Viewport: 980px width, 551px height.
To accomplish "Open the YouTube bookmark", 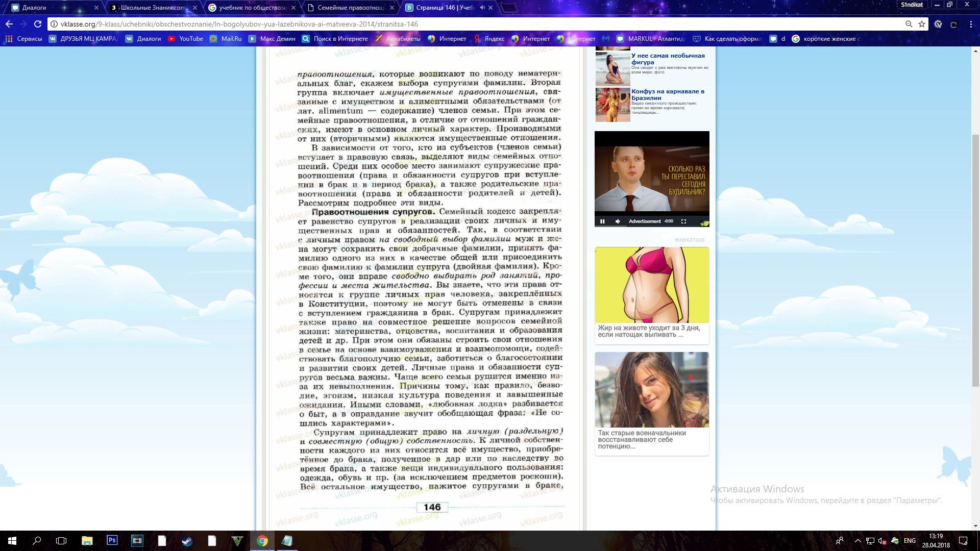I will click(x=185, y=39).
